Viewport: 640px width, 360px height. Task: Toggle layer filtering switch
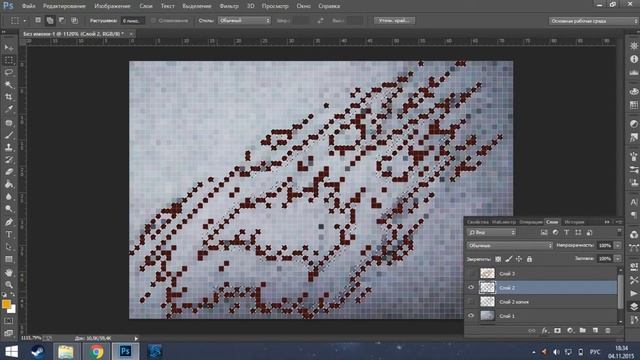(x=619, y=232)
